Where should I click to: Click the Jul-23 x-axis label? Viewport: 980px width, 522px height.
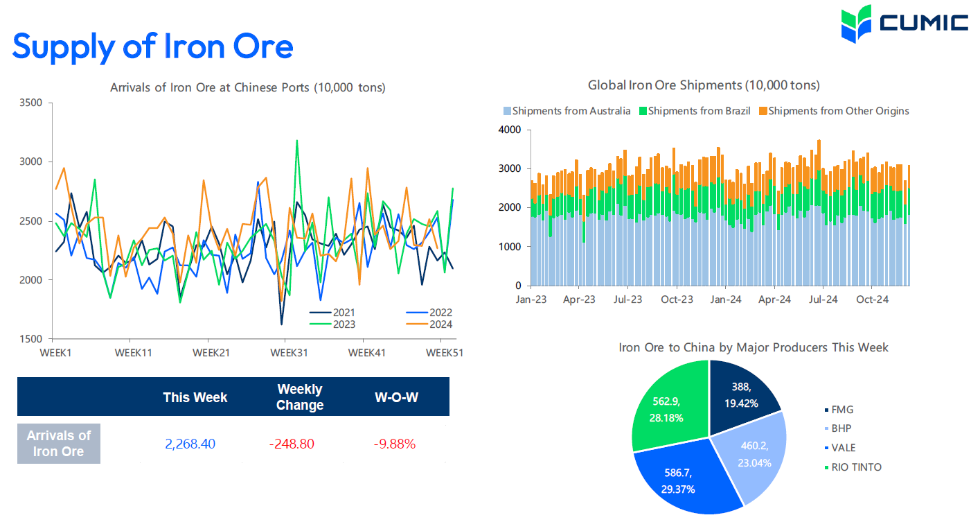(627, 299)
